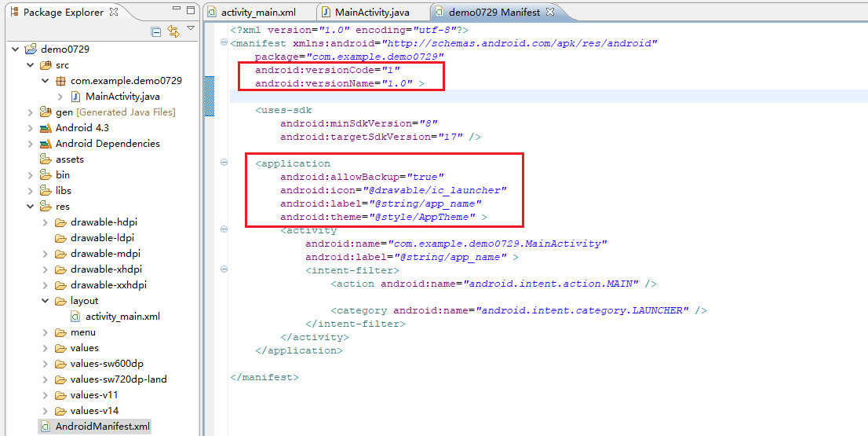Click the drawable-ldpi folder icon
Viewport: 868px width, 436px height.
[x=61, y=238]
